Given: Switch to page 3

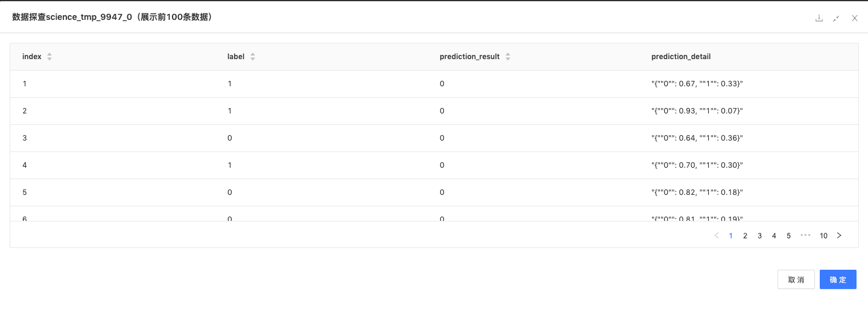Looking at the screenshot, I should (x=759, y=236).
